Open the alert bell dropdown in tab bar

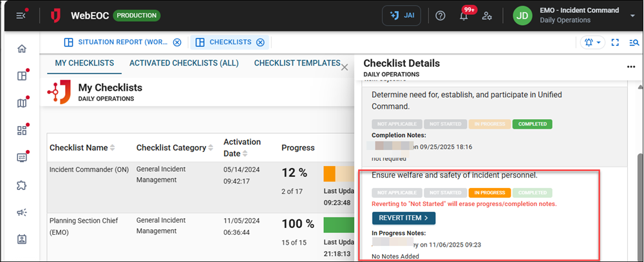(x=591, y=42)
